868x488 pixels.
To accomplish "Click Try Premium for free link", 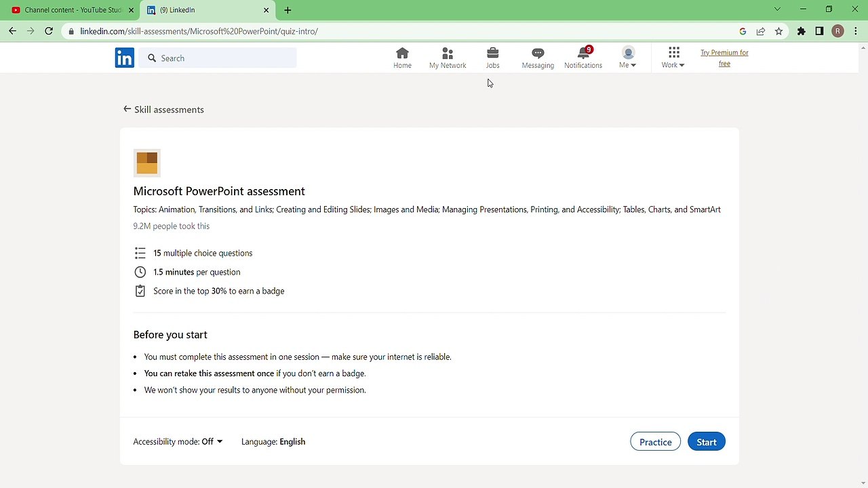I will (724, 58).
